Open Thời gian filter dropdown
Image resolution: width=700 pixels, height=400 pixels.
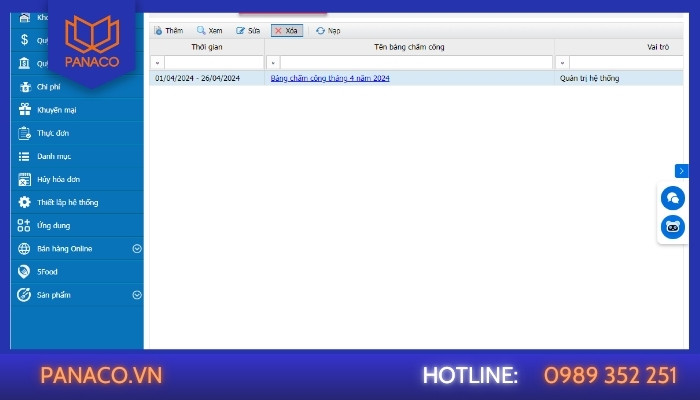click(x=157, y=63)
